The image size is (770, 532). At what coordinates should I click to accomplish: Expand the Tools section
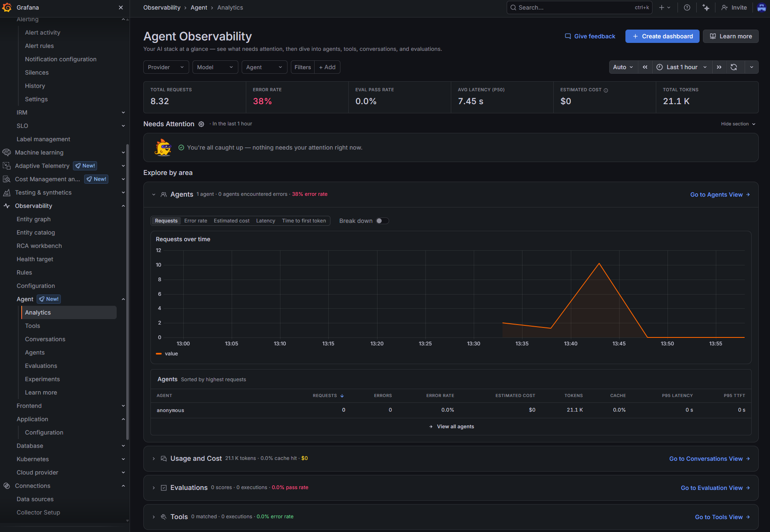pyautogui.click(x=154, y=517)
